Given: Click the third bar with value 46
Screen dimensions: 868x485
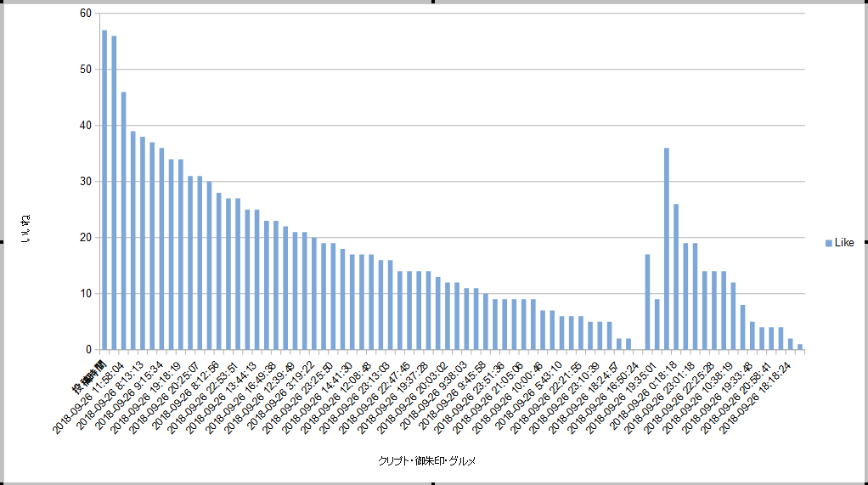Looking at the screenshot, I should 123,221.
